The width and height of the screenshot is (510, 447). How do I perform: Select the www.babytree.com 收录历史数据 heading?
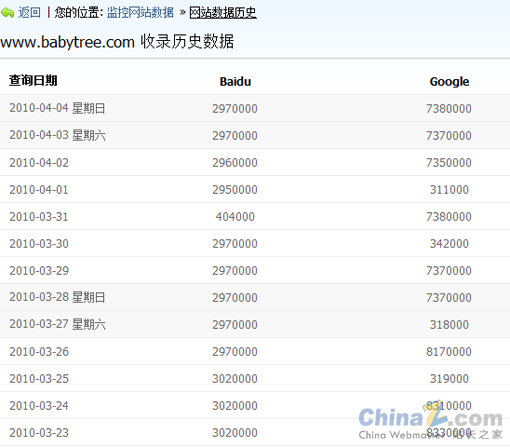117,42
